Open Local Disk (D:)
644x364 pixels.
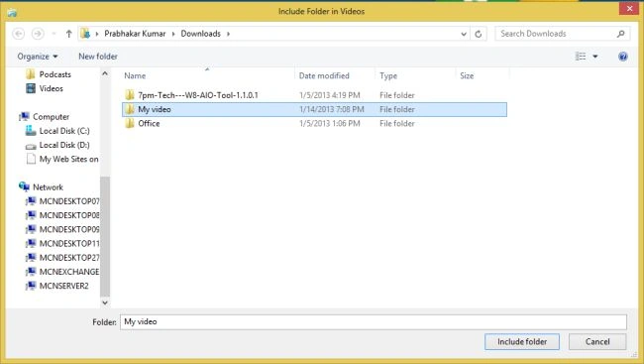pyautogui.click(x=64, y=145)
